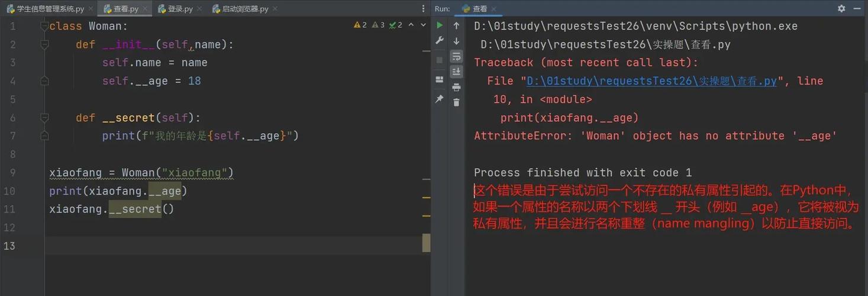
Task: Click 'self.__age = 18' code line
Action: pyautogui.click(x=151, y=81)
